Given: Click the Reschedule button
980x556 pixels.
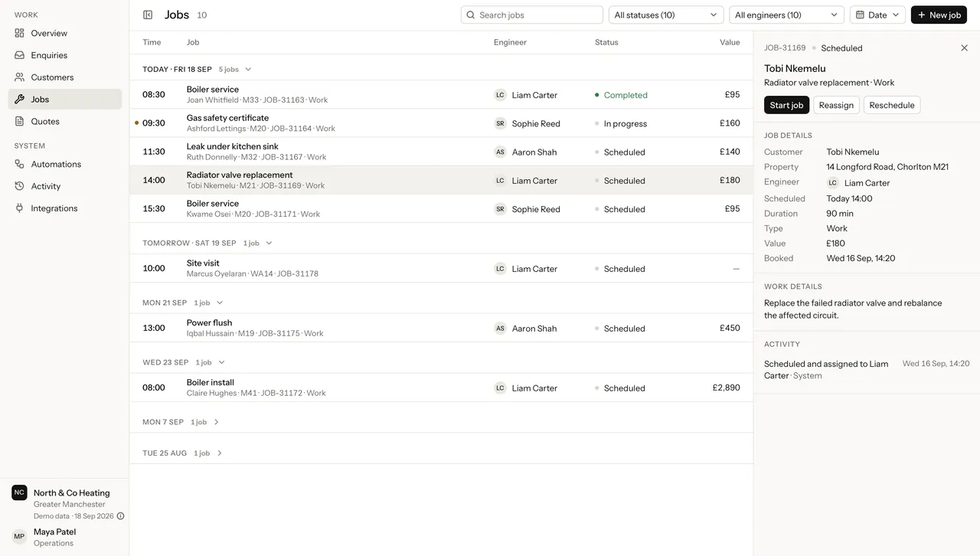Looking at the screenshot, I should 892,105.
